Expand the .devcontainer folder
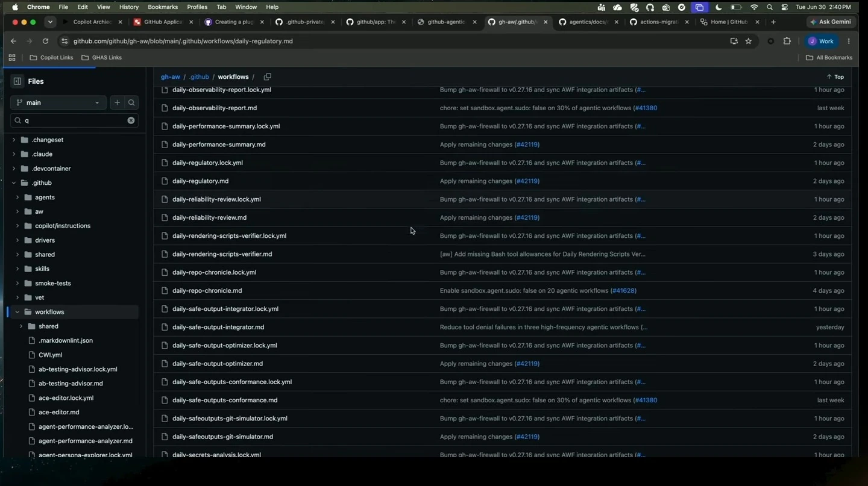 click(14, 169)
